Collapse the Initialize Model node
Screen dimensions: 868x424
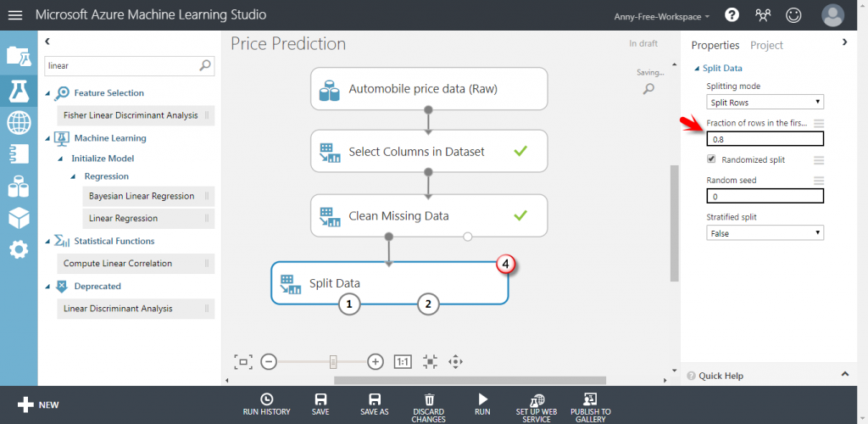coord(61,159)
